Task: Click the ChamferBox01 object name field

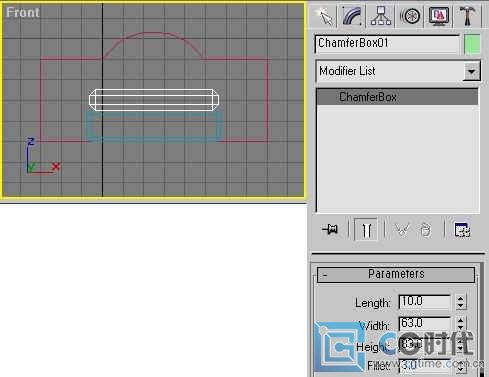Action: point(387,44)
